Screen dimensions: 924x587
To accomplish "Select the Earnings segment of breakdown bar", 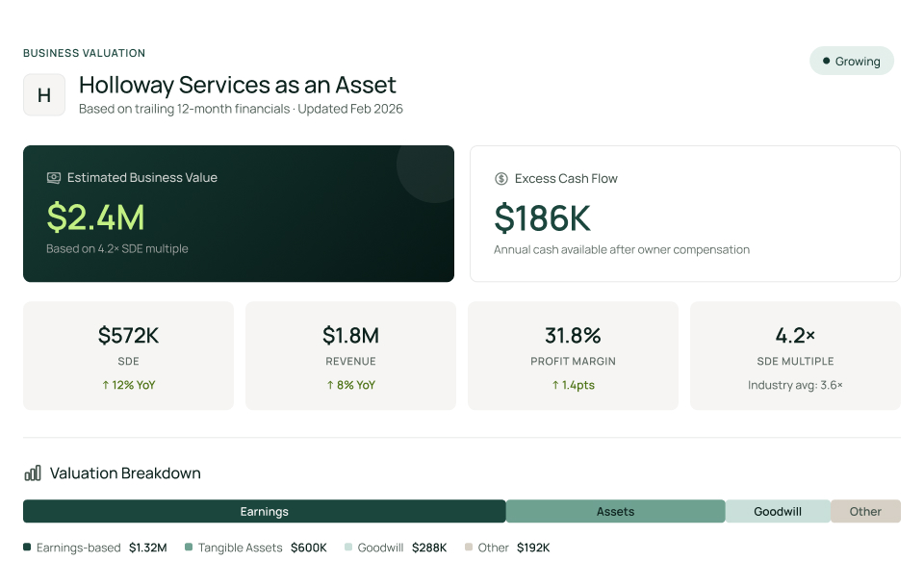I will (x=264, y=512).
